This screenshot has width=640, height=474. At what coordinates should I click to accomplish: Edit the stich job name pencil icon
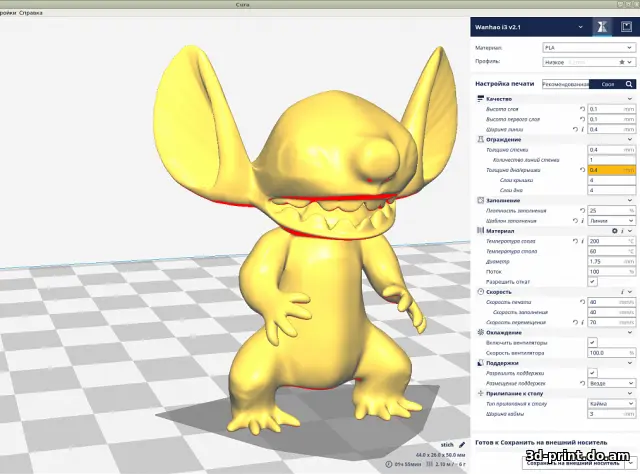pos(462,445)
